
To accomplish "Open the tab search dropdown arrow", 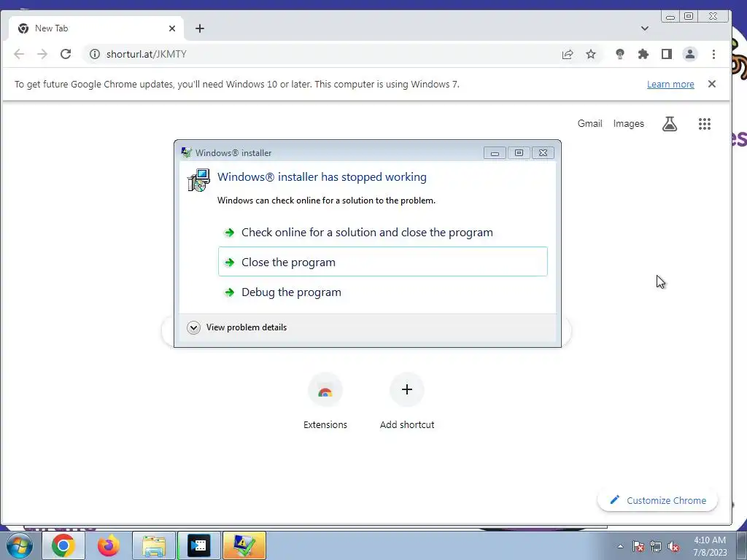I will 645,28.
